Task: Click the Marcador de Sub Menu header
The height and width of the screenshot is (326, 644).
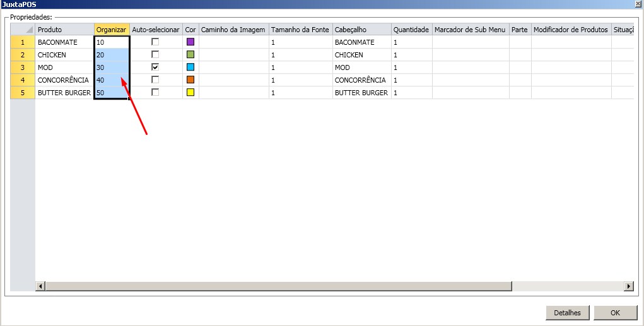Action: click(x=471, y=30)
